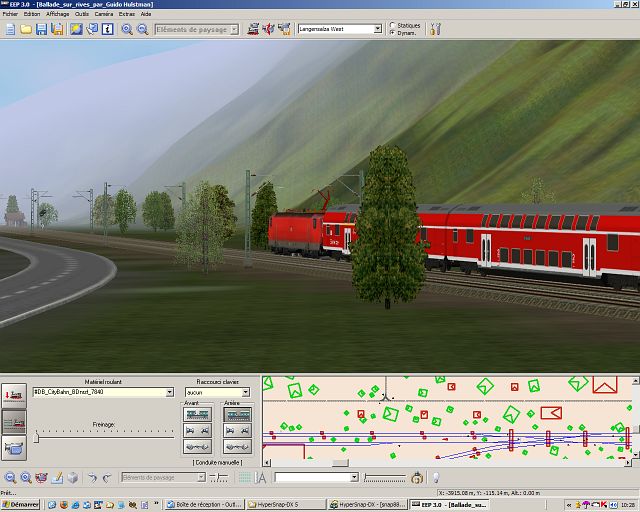Open the Caméra menu
Screen dimensions: 640x512
point(103,15)
